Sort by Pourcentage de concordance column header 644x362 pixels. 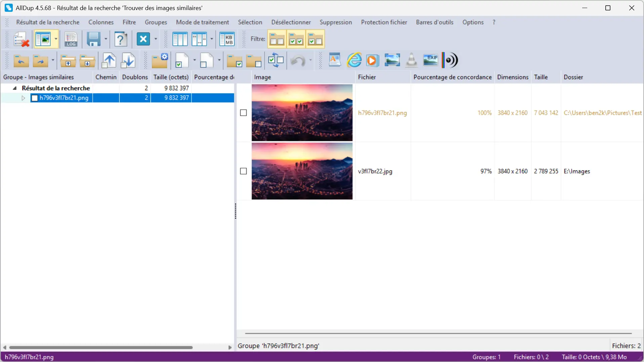coord(453,77)
